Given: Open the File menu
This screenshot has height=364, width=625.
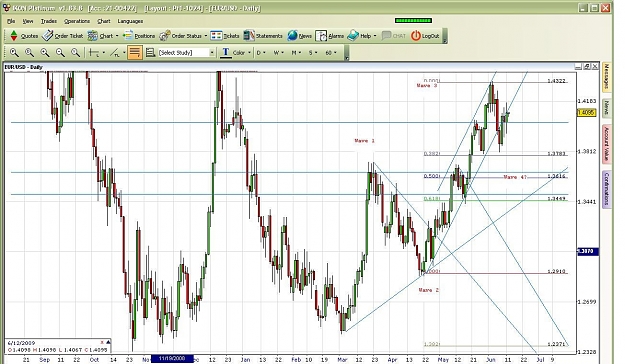Looking at the screenshot, I should (x=11, y=21).
